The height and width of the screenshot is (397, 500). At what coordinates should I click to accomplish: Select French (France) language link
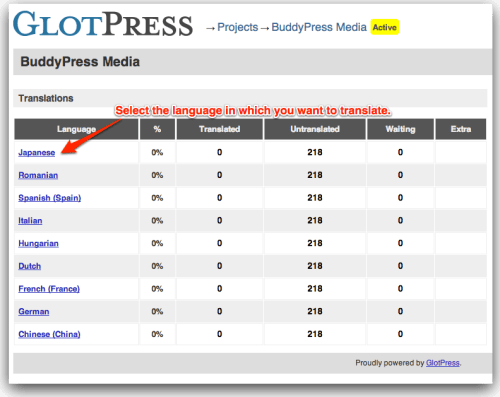pyautogui.click(x=49, y=289)
